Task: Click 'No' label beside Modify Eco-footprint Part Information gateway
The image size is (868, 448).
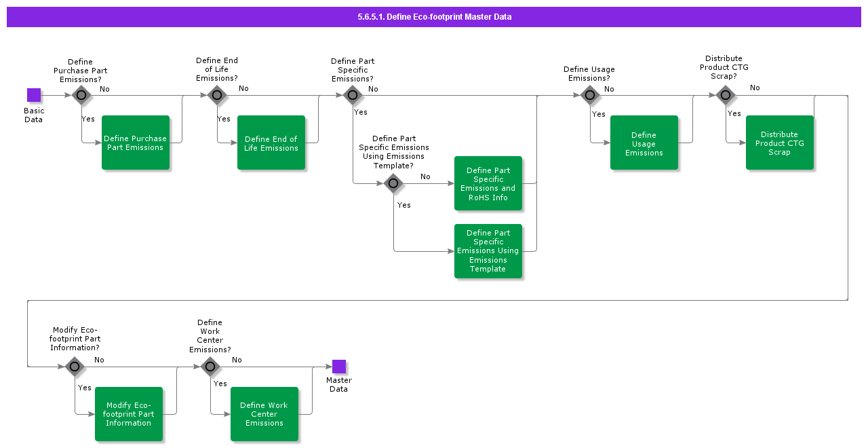Action: coord(99,360)
